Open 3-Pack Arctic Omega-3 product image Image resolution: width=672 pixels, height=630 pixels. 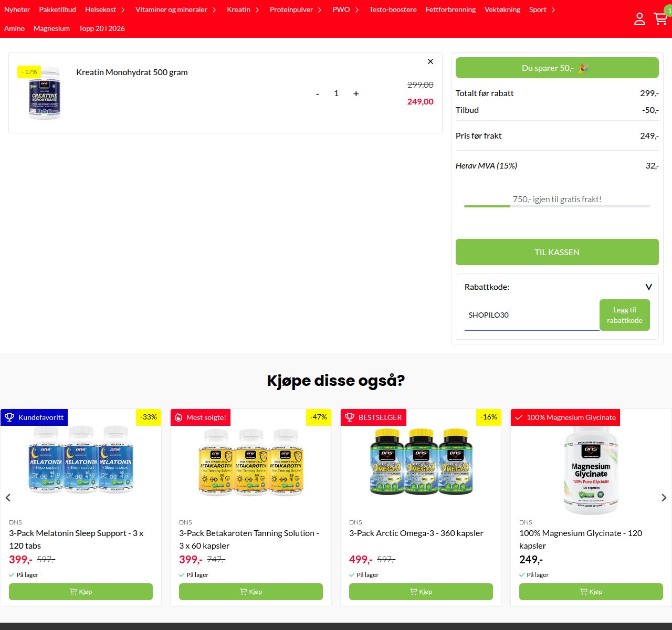tap(421, 462)
